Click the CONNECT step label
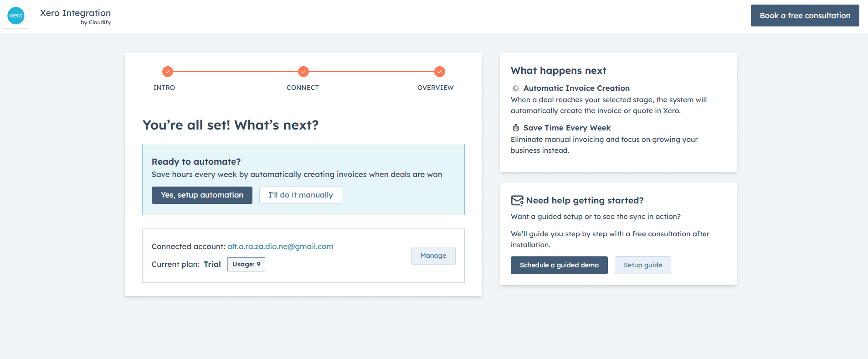 (x=303, y=88)
